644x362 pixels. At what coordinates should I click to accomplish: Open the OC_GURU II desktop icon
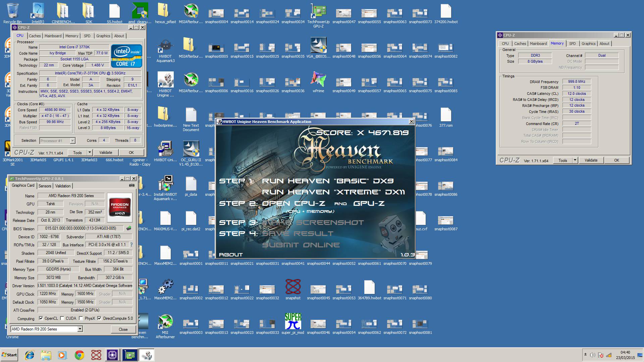(191, 153)
